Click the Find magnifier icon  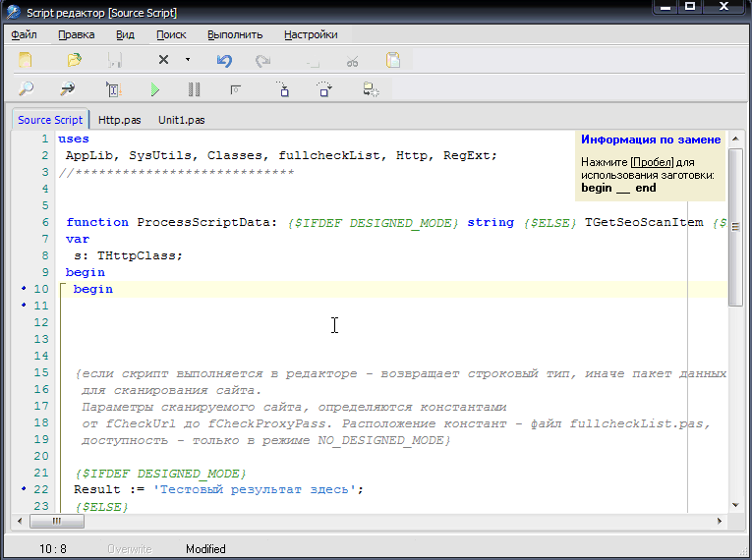pos(26,89)
